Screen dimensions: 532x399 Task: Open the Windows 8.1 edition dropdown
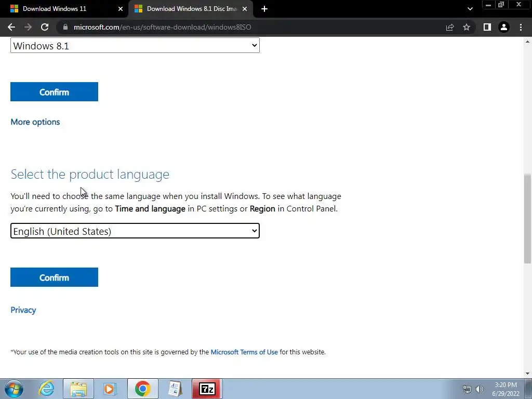[135, 46]
